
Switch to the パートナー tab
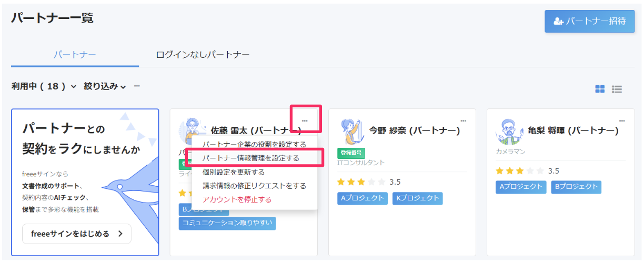(x=75, y=54)
